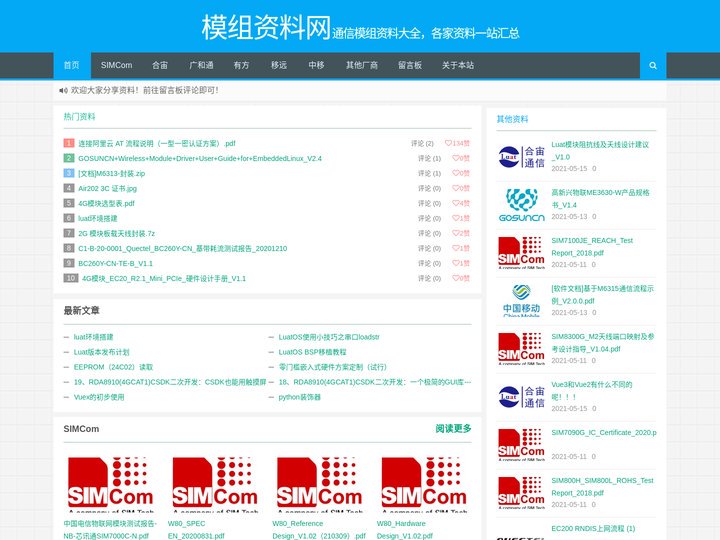Screen dimensions: 720x540
Task: Open 高新兴物联ME3630-W产品规格书 sidebar link
Action: pos(600,199)
